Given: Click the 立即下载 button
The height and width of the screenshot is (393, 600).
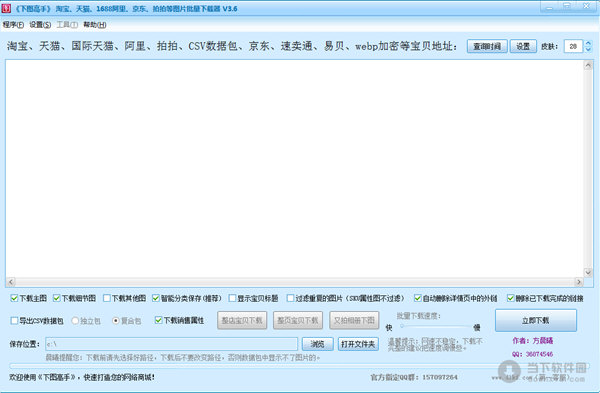Looking at the screenshot, I should pyautogui.click(x=536, y=320).
